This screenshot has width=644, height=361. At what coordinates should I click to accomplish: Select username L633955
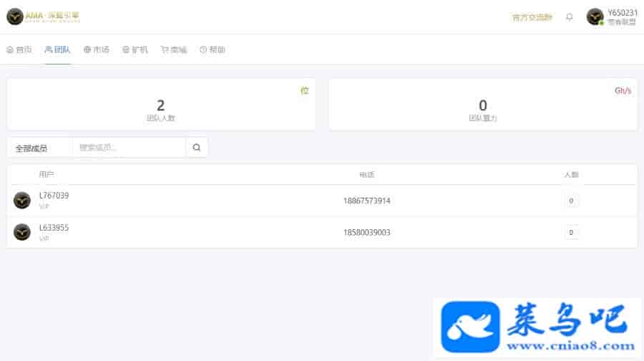coord(54,227)
